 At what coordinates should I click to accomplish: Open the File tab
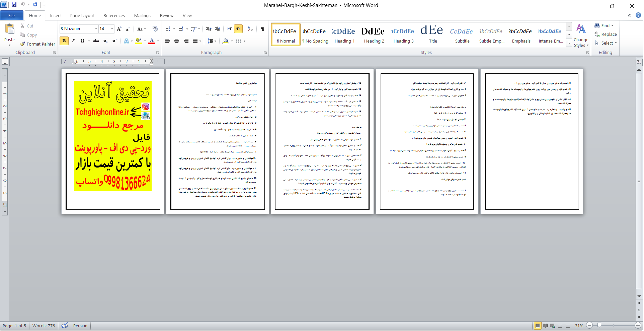[x=12, y=15]
